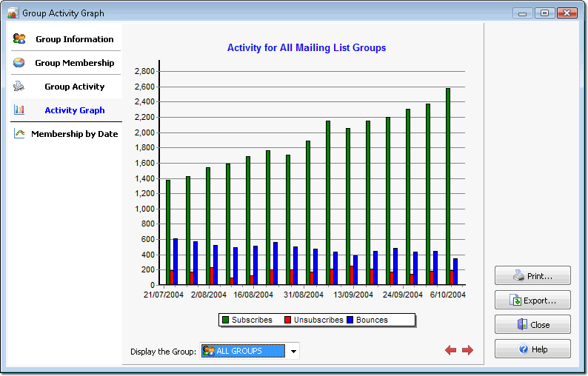Click the 13/09/2004 date axis label
The height and width of the screenshot is (376, 588).
point(353,295)
